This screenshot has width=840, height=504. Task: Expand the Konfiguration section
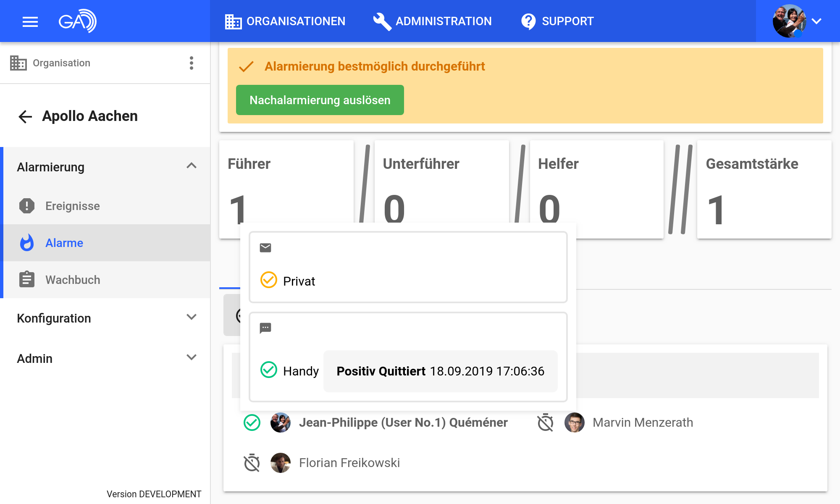coord(192,318)
